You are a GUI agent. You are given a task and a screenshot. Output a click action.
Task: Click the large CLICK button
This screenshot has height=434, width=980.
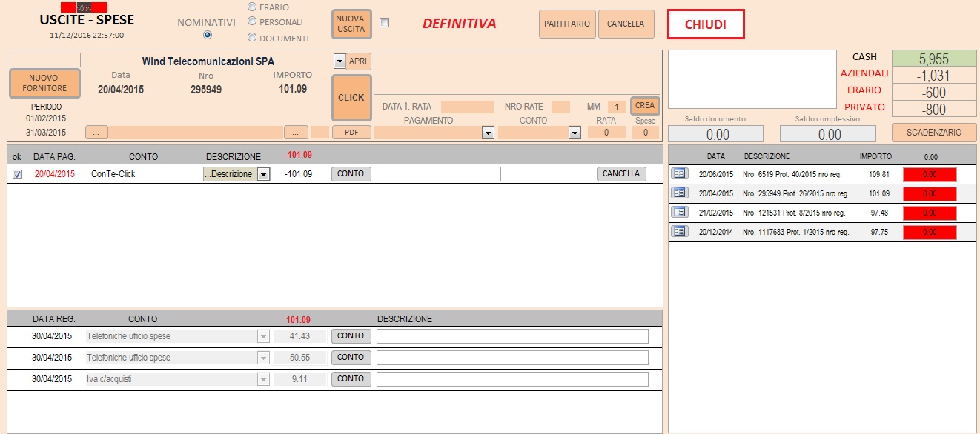coord(351,98)
